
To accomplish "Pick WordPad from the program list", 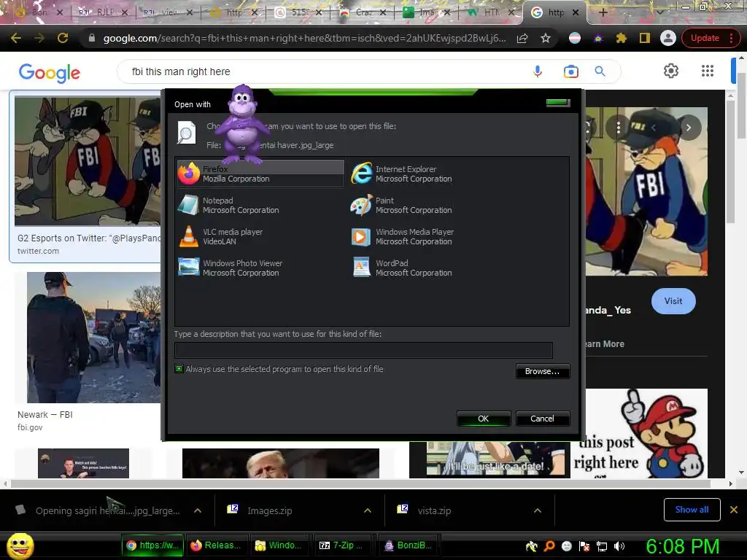I will click(x=402, y=268).
